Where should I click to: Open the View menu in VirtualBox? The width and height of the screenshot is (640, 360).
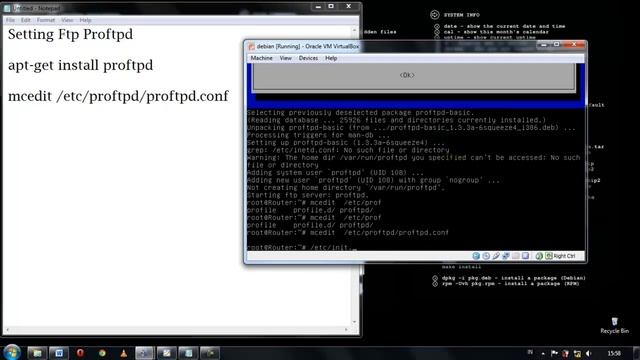(285, 58)
